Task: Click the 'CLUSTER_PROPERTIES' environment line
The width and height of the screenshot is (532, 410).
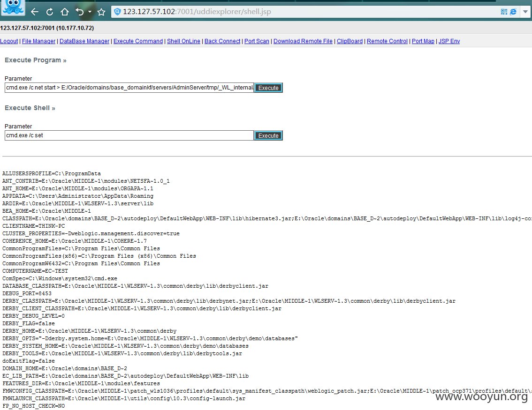Action: click(91, 233)
